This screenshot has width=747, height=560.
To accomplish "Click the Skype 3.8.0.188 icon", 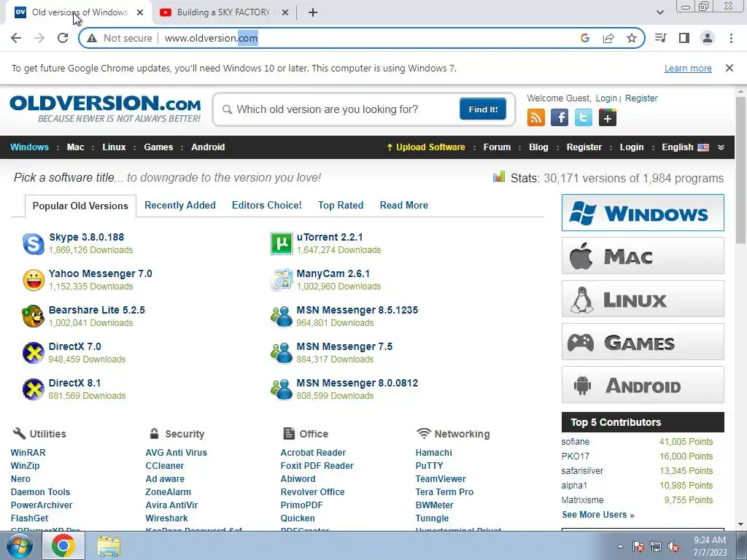I will point(34,244).
